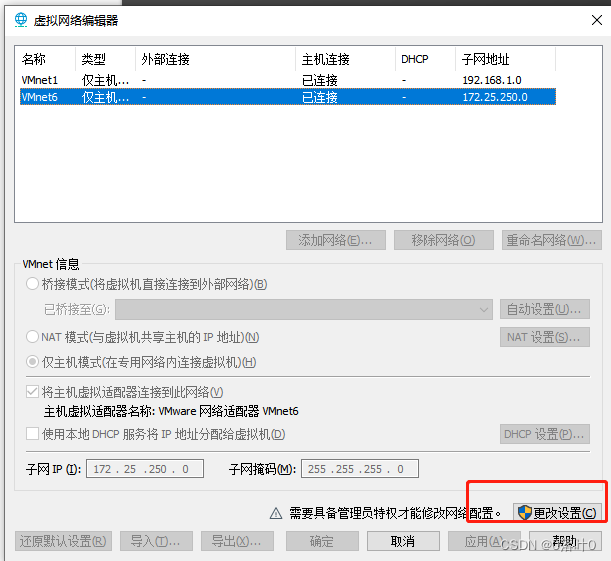Viewport: 611px width, 561px height.
Task: Click the 导入 button
Action: [x=156, y=541]
